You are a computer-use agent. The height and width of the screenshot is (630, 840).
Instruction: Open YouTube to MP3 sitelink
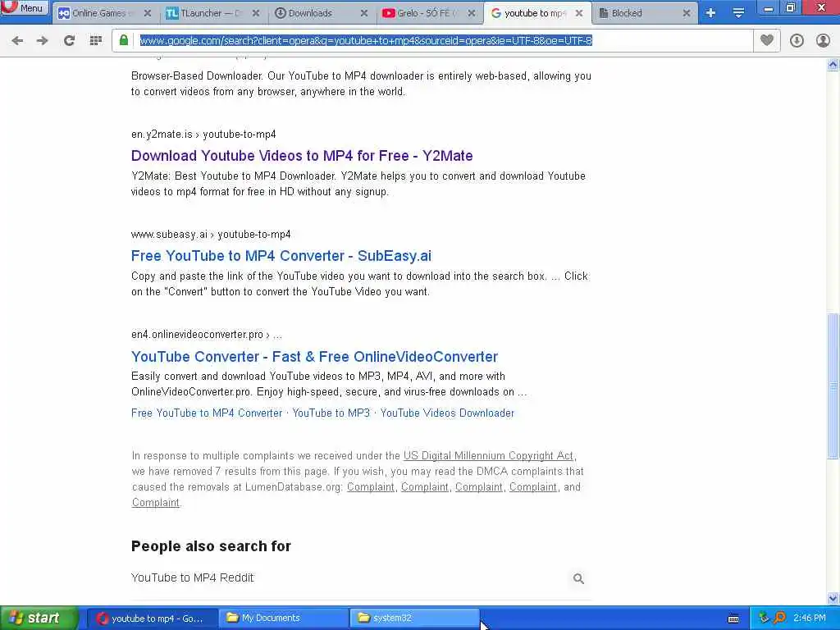click(331, 413)
